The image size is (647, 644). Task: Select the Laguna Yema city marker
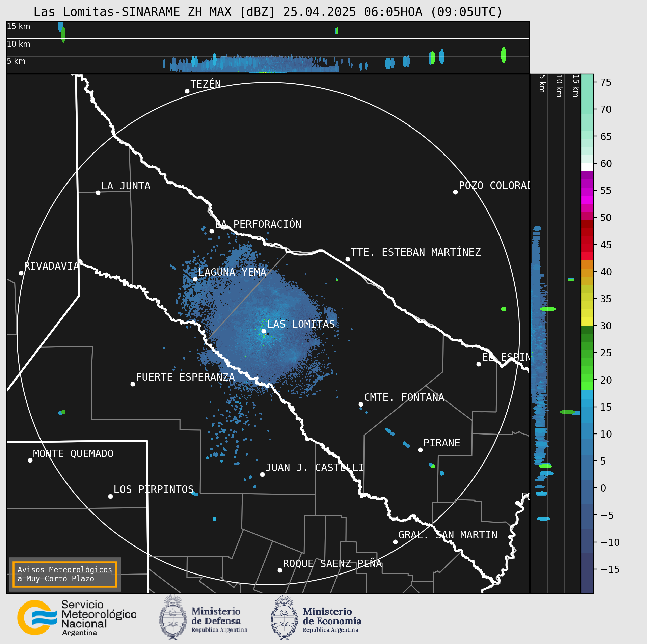coord(195,279)
